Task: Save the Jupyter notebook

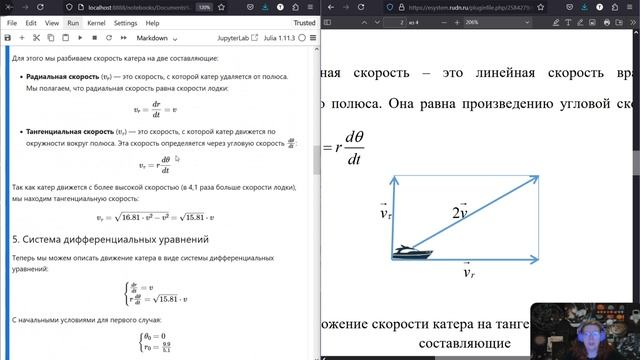Action: 7,38
